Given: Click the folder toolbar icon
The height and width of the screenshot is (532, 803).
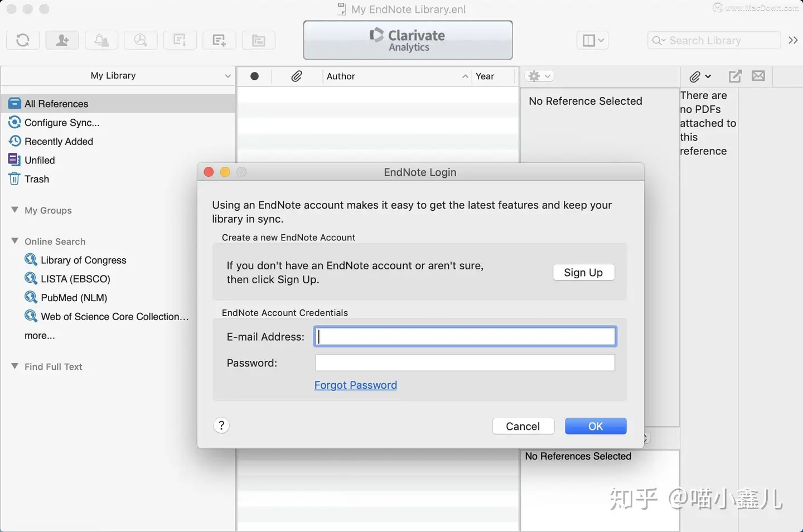Looking at the screenshot, I should coord(258,40).
